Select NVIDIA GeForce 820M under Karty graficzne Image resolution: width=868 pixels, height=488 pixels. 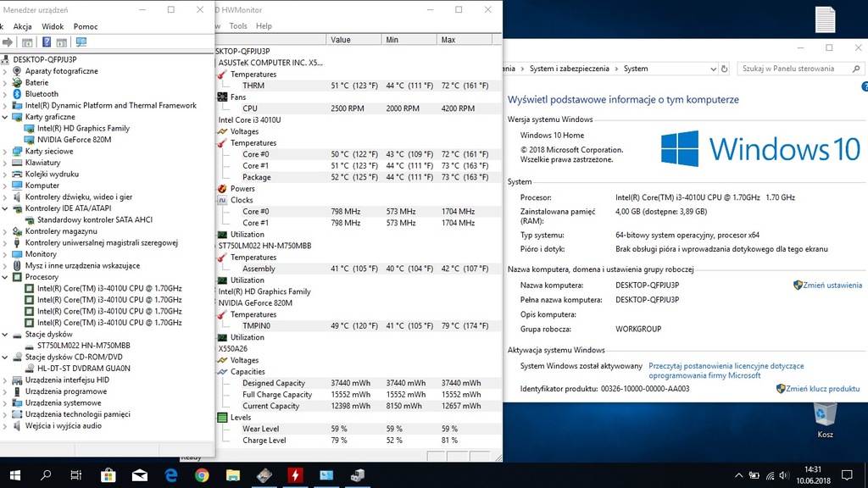(x=75, y=140)
